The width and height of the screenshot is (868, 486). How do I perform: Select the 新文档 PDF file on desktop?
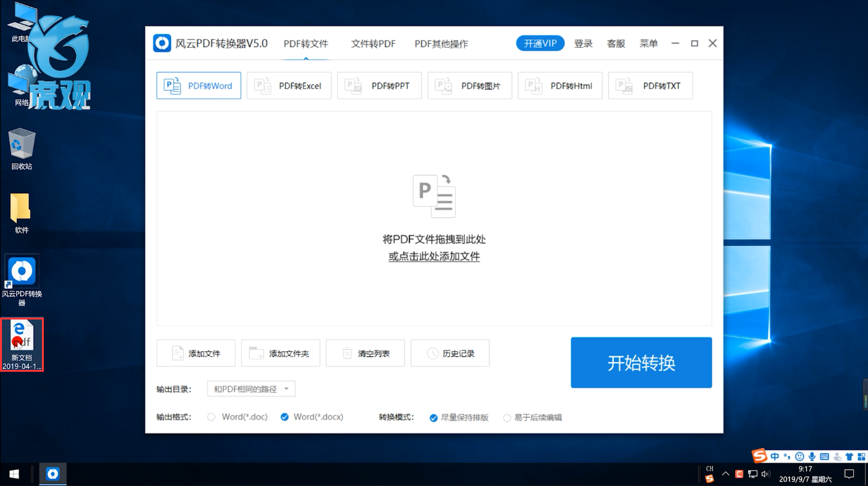point(22,345)
